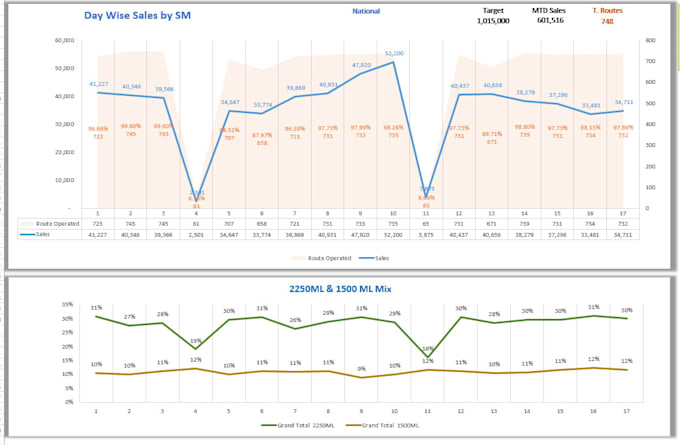Select the 34,711 data label above the sales line
The width and height of the screenshot is (680, 445).
click(624, 102)
